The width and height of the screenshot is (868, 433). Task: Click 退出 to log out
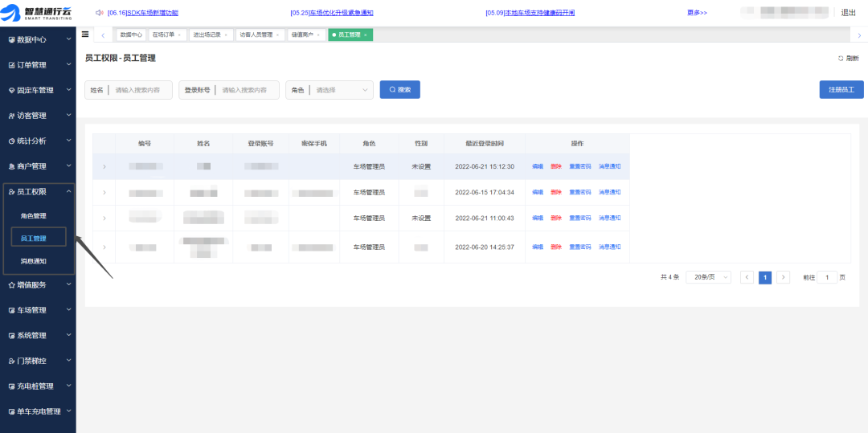point(849,13)
